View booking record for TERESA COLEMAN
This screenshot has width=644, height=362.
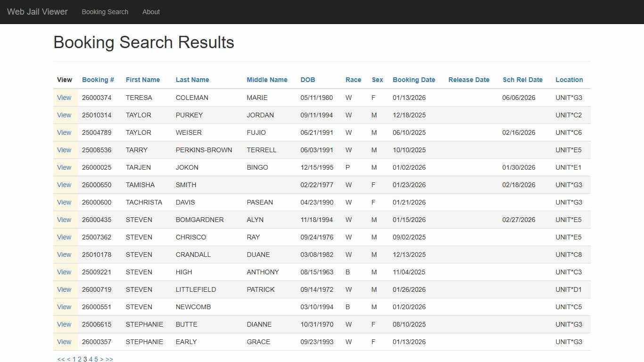(x=64, y=98)
